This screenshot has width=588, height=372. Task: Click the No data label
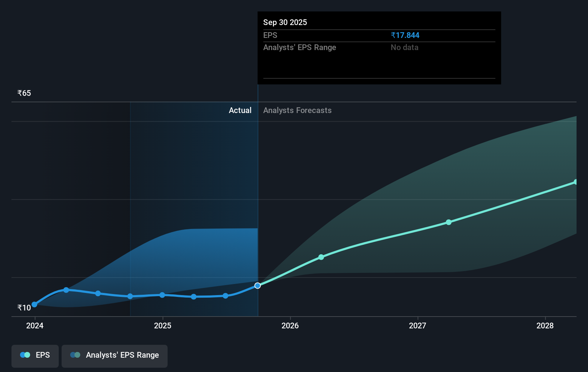tap(404, 47)
